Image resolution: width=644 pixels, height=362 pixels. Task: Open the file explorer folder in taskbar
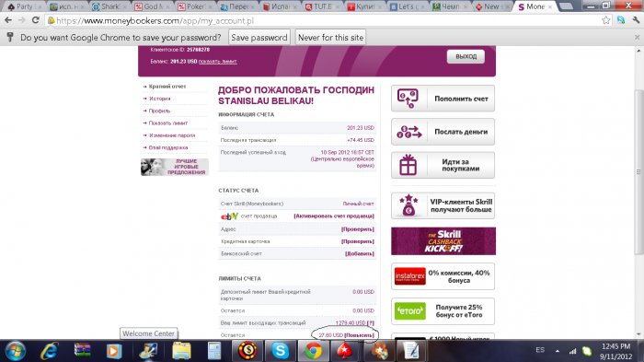181,351
